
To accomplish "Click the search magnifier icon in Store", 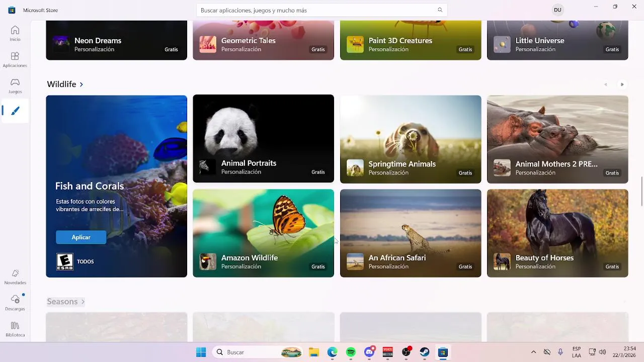I will 440,10.
